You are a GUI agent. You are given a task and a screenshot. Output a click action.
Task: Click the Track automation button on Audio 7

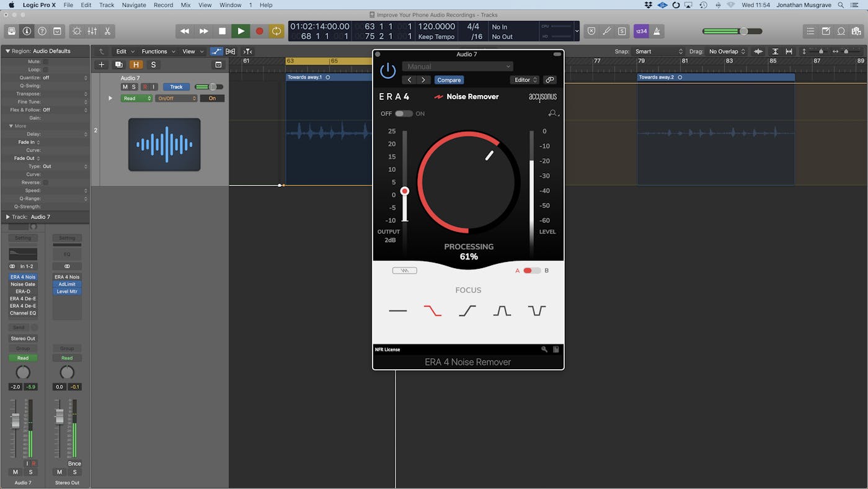[176, 87]
